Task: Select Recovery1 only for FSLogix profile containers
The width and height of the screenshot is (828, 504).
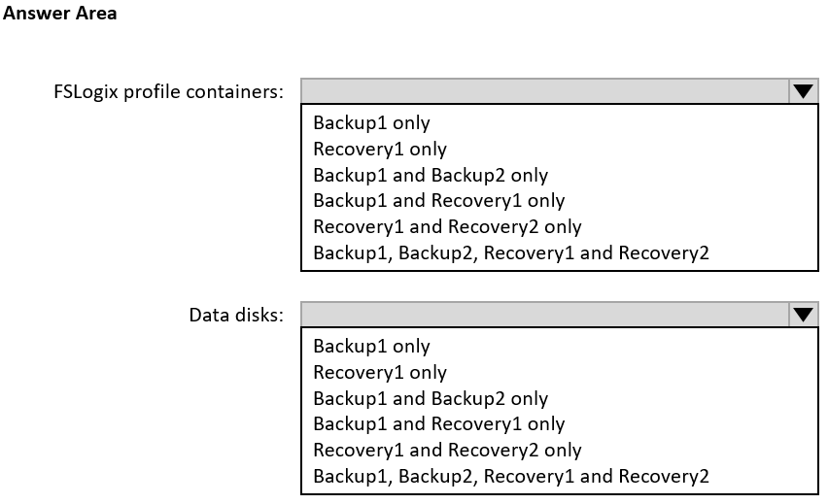Action: (380, 150)
